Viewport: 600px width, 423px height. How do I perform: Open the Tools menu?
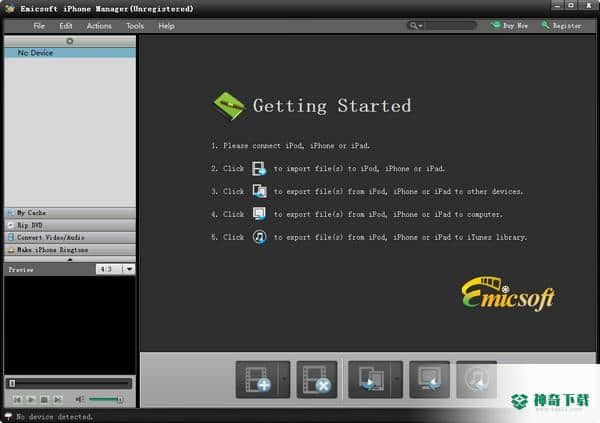click(x=135, y=26)
